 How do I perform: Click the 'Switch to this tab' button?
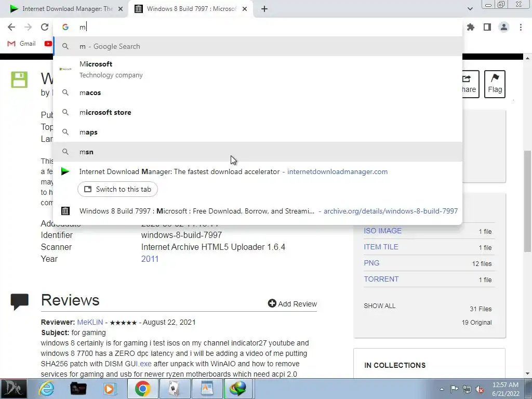tap(118, 189)
